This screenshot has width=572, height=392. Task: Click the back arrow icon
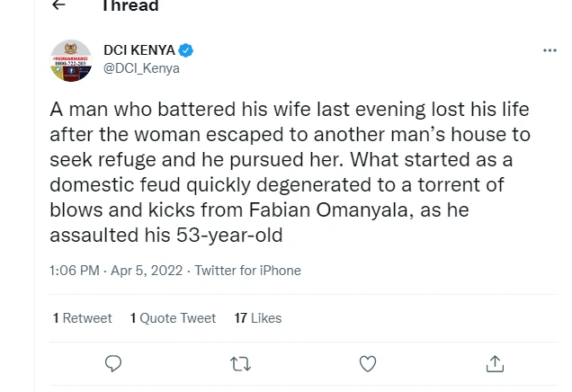pyautogui.click(x=58, y=5)
